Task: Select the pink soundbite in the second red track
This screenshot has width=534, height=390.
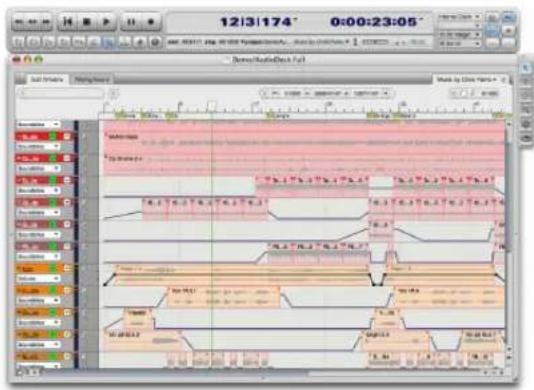Action: pos(304,164)
